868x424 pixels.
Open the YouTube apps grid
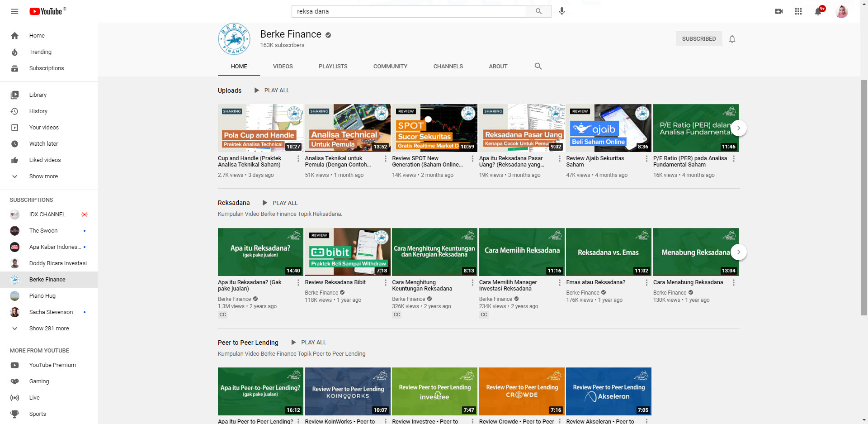[798, 11]
